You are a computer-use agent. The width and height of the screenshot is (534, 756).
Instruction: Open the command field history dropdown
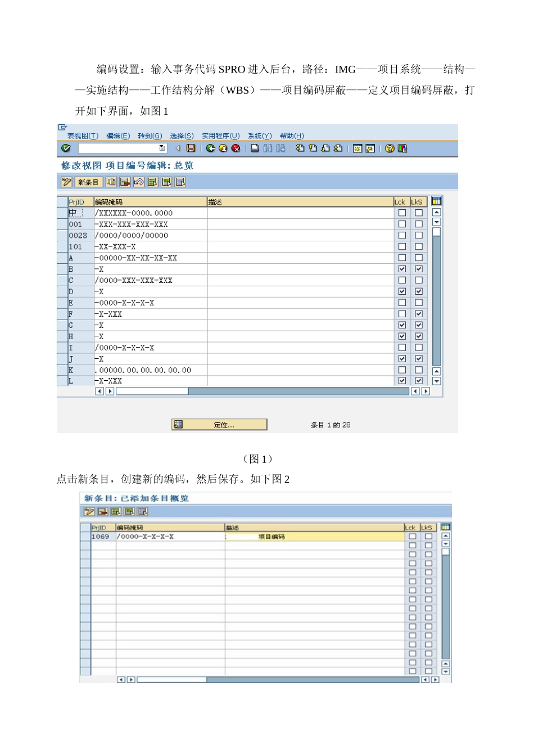pos(162,148)
